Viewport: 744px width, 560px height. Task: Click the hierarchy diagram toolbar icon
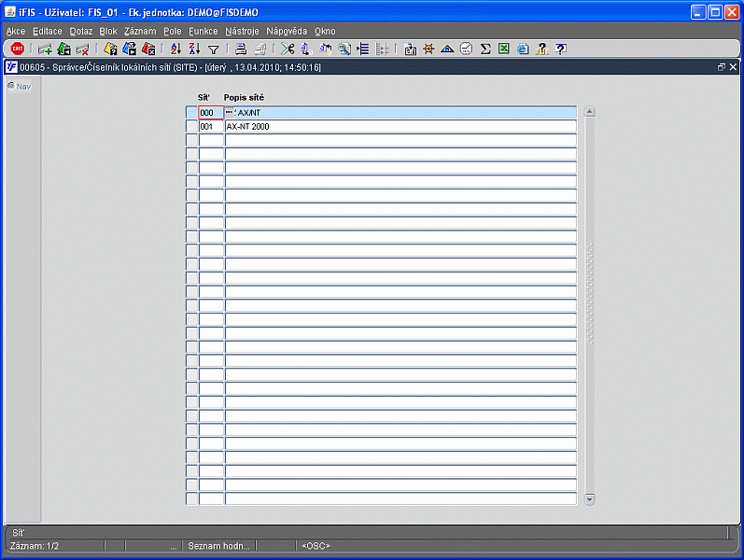coord(410,49)
